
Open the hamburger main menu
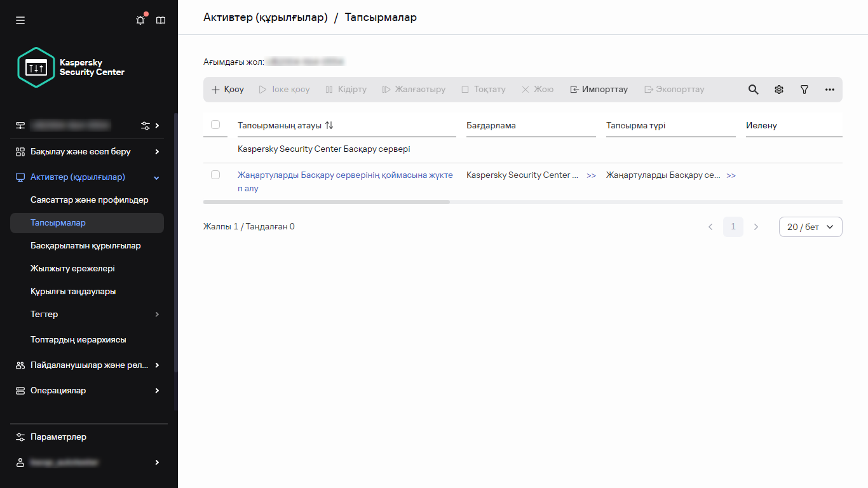tap(20, 20)
